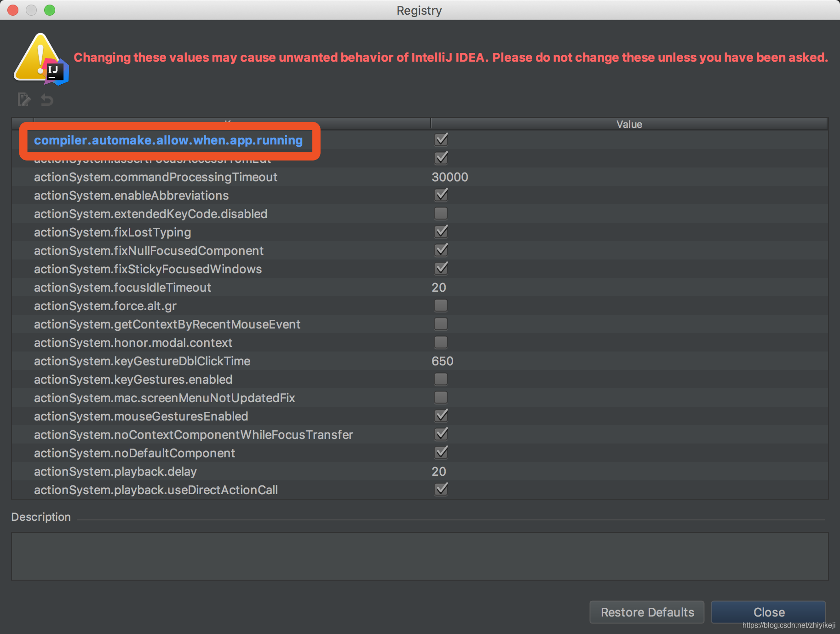Image resolution: width=840 pixels, height=634 pixels.
Task: Check actionSystem.getContextByRecentMouseEvent checkbox
Action: tap(441, 324)
